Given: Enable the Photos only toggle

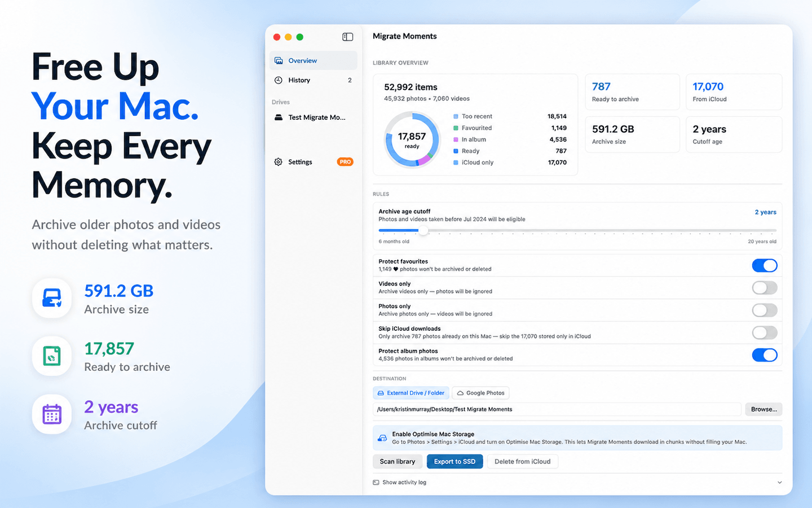Looking at the screenshot, I should coord(765,310).
